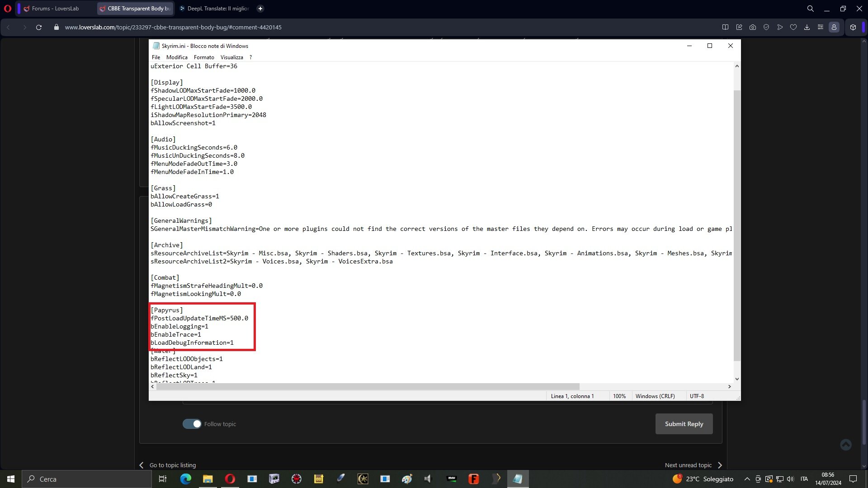This screenshot has height=488, width=868.
Task: Open the new tab plus button
Action: point(260,9)
